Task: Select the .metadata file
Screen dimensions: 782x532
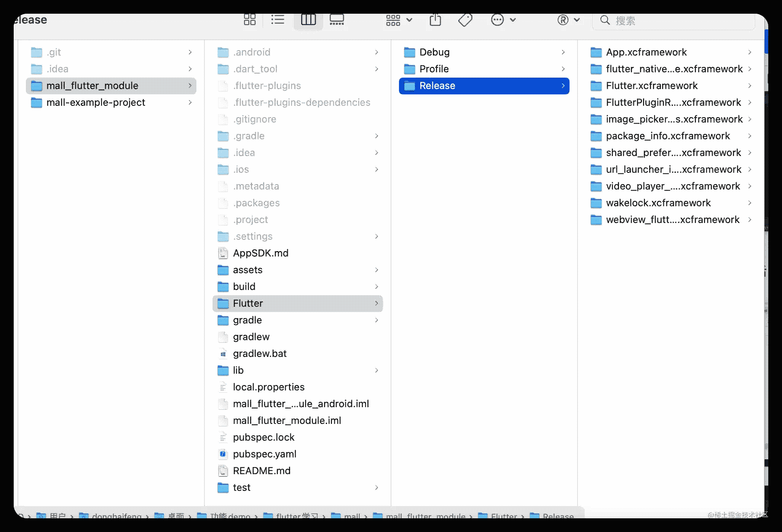Action: (298, 186)
